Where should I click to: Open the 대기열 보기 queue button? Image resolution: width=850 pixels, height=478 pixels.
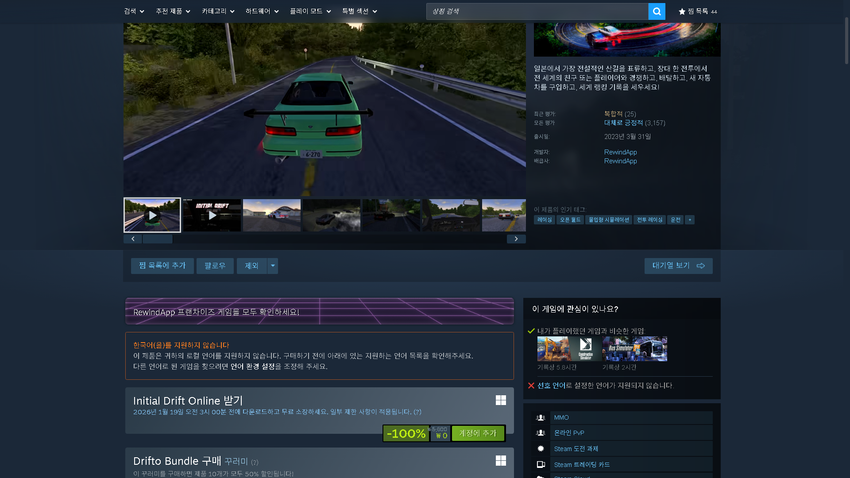pyautogui.click(x=678, y=266)
